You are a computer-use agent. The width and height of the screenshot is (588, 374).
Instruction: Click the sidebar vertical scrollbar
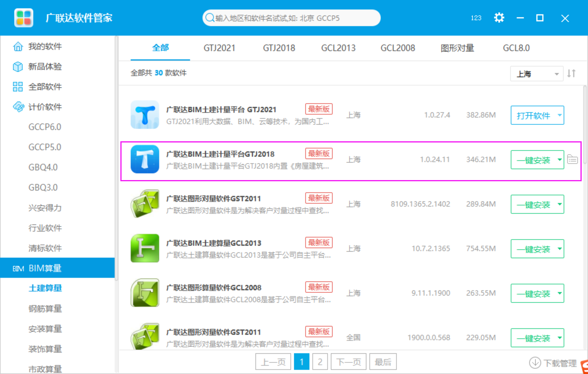pyautogui.click(x=116, y=158)
